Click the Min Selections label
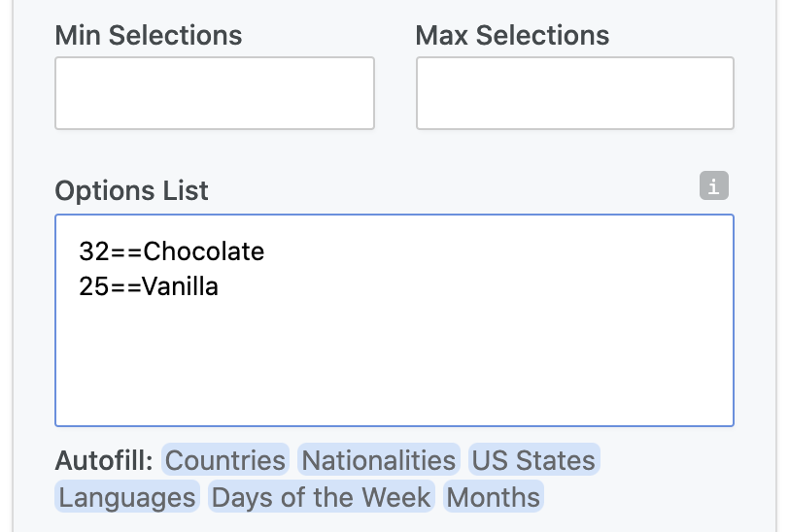This screenshot has height=532, width=789. pyautogui.click(x=149, y=36)
